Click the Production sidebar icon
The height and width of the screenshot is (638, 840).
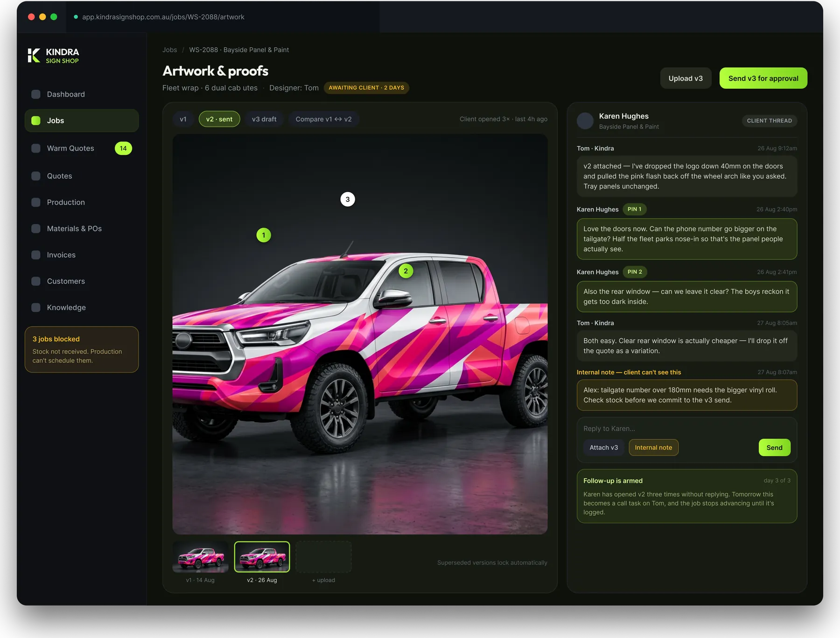[36, 202]
